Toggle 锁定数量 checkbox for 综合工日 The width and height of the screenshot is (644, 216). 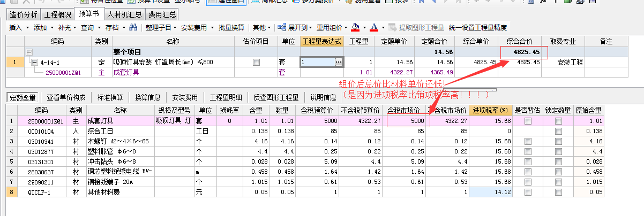click(x=559, y=132)
